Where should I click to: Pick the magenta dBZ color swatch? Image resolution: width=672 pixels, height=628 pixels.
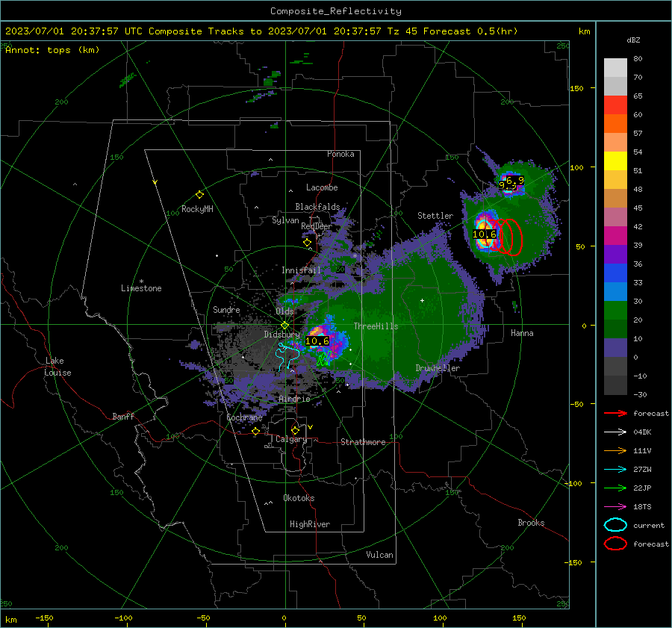[x=615, y=236]
